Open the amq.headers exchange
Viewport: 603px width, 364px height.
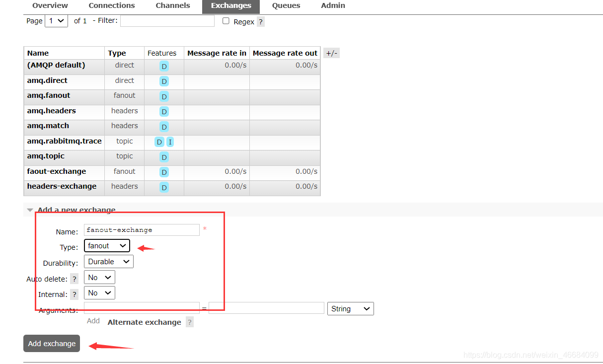(x=52, y=111)
